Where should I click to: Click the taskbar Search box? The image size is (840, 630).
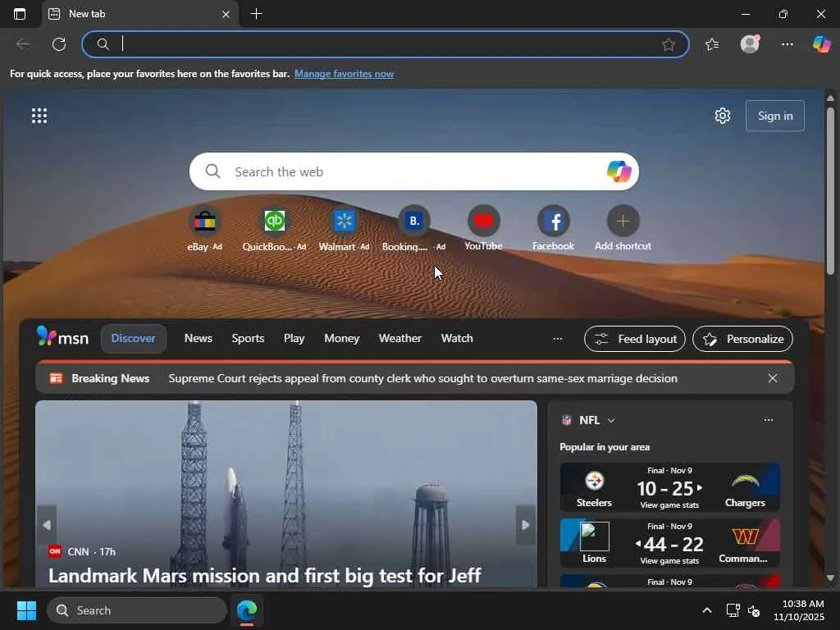pos(137,610)
